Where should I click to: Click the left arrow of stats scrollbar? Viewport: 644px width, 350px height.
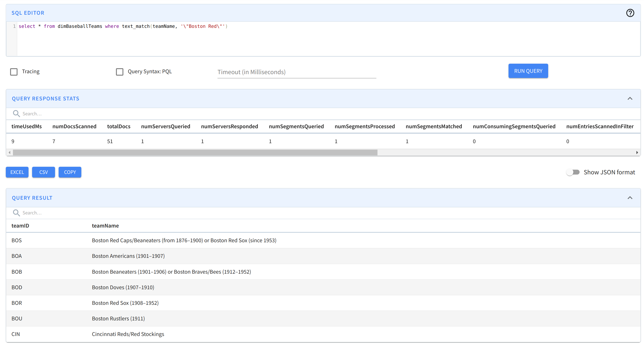point(10,152)
